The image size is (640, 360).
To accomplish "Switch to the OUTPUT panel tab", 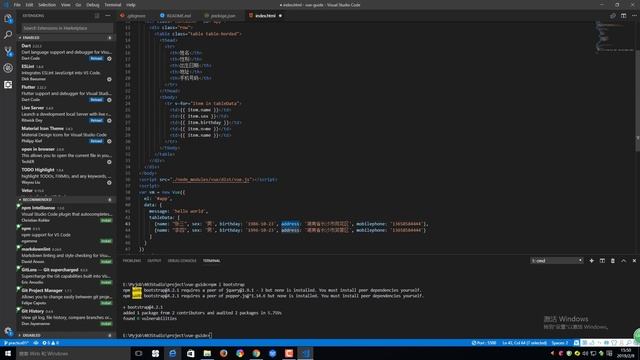I will (154, 260).
